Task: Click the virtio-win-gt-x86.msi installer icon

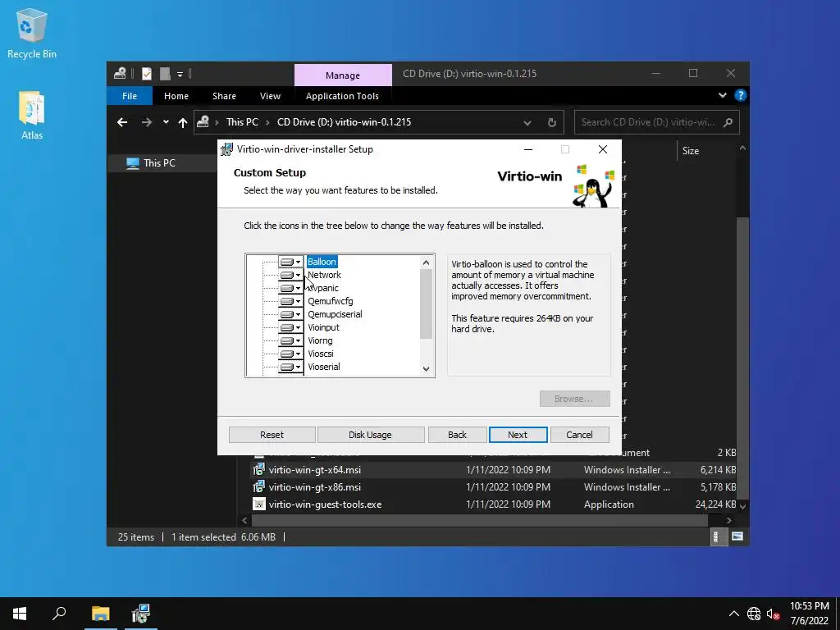Action: pos(258,486)
